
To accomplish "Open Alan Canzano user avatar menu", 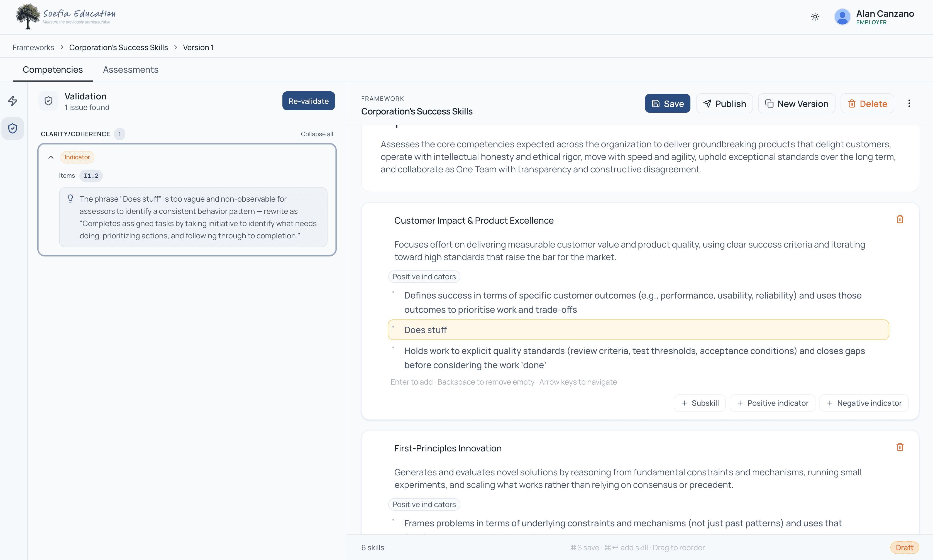I will click(x=842, y=17).
